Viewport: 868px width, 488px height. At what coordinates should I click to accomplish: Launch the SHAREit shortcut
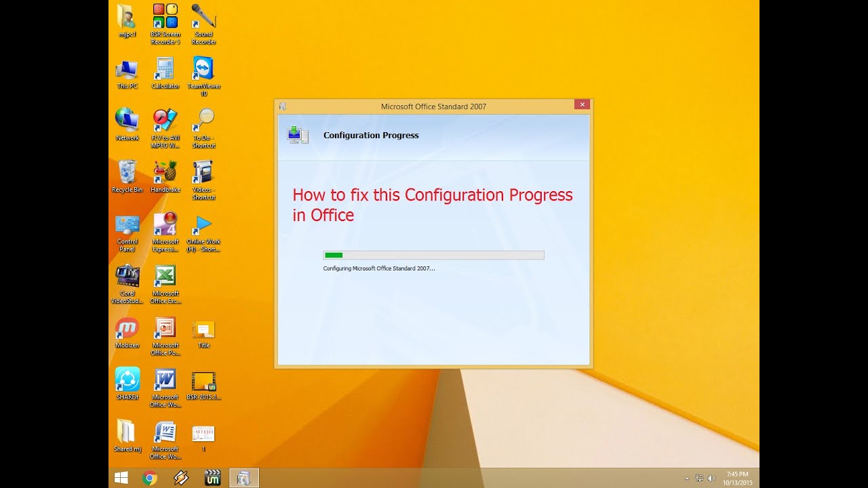127,384
